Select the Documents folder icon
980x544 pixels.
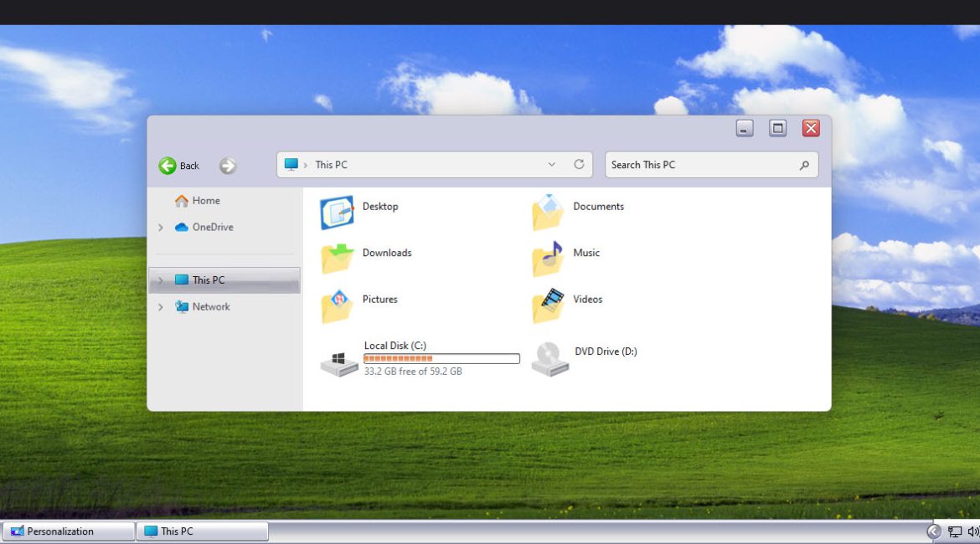coord(548,213)
